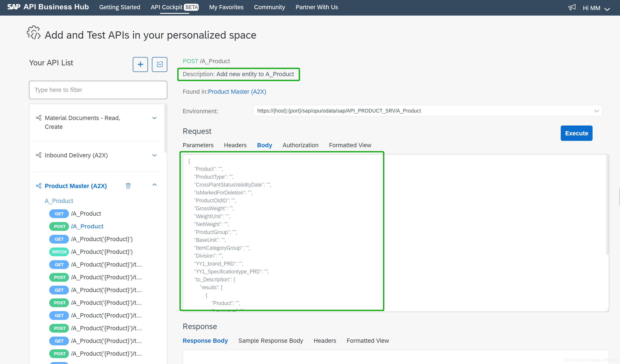The width and height of the screenshot is (620, 364).
Task: Select POST /A_Product operation
Action: tap(76, 226)
